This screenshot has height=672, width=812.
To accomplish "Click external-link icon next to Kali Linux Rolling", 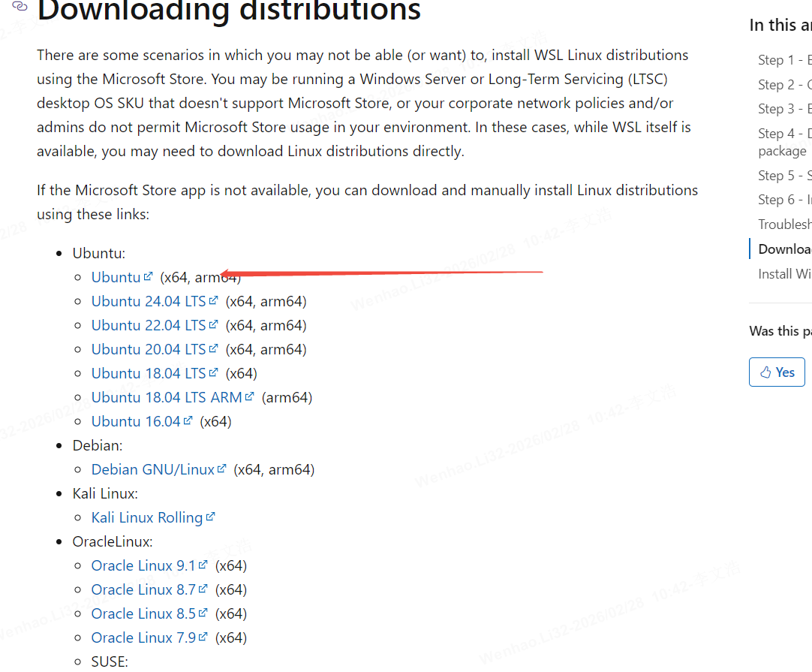I will tap(210, 517).
